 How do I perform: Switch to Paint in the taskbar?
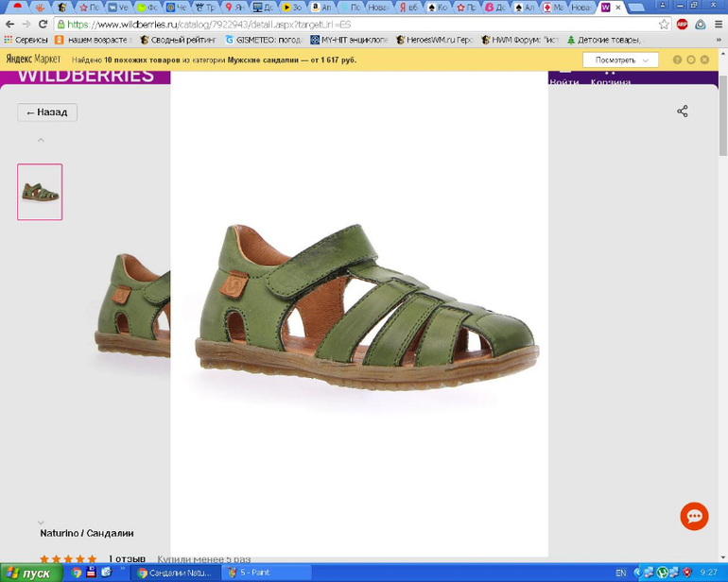266,573
